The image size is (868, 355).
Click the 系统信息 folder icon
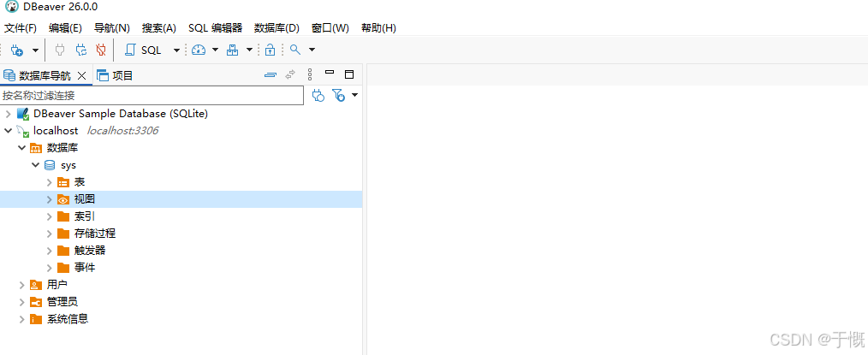[36, 320]
